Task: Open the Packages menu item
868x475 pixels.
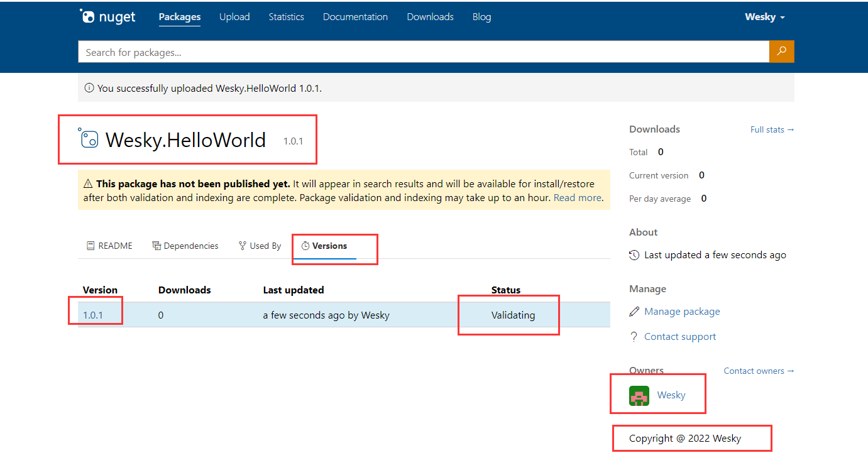Action: (180, 17)
